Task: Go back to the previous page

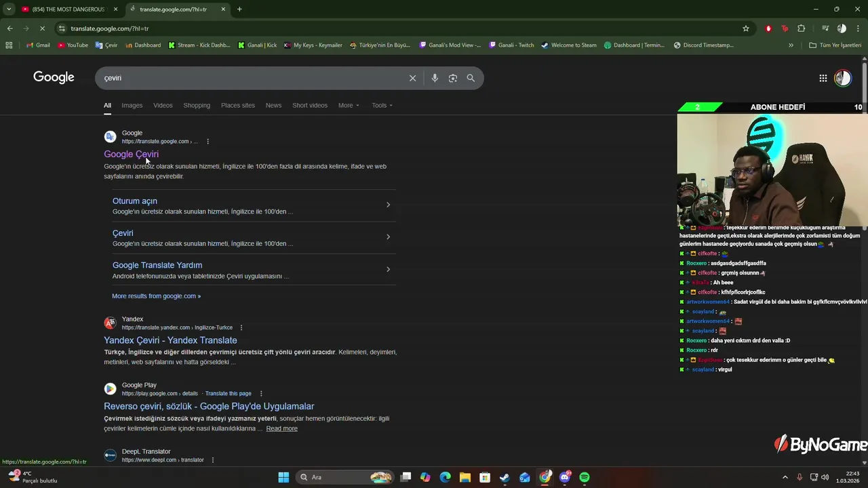Action: (9, 28)
